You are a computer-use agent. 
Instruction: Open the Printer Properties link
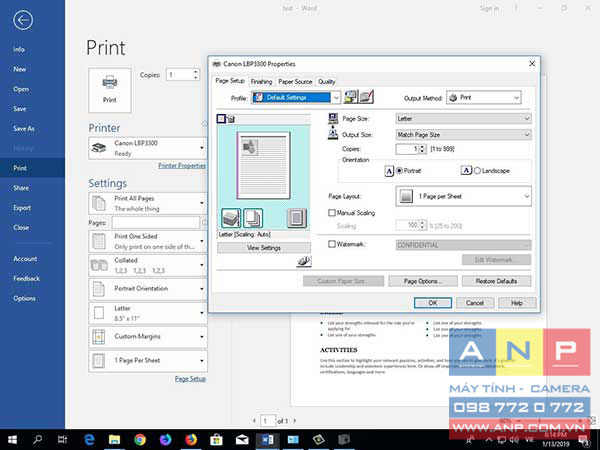tap(182, 166)
